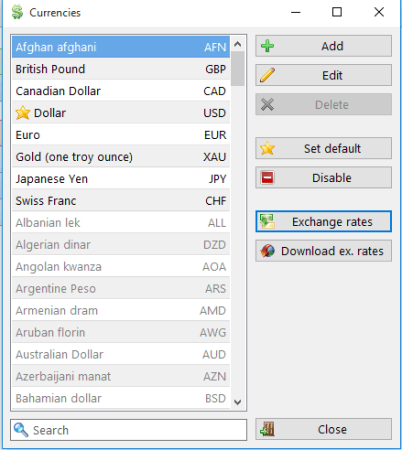Select Gold (one troy ounce) in the list
The image size is (402, 450).
pyautogui.click(x=121, y=157)
